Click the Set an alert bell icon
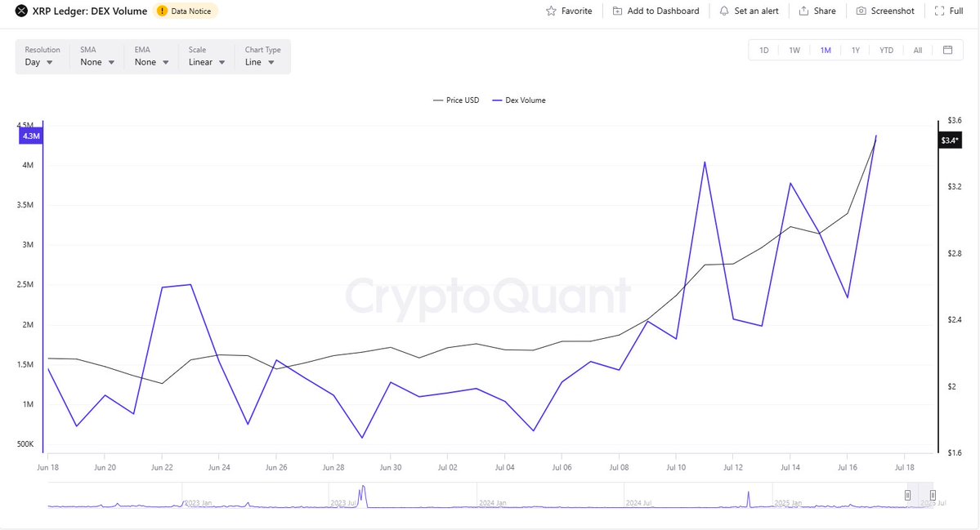Screen dimensions: 980x530 point(723,11)
